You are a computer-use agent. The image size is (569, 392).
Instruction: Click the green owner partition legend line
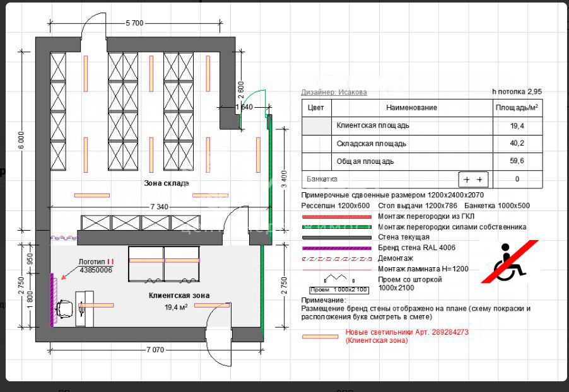(x=337, y=228)
